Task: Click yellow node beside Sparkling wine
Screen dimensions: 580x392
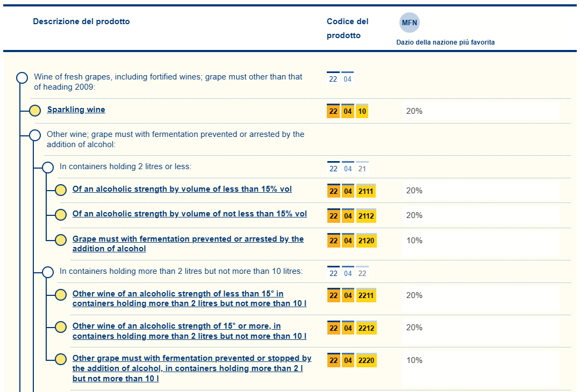Action: [35, 111]
